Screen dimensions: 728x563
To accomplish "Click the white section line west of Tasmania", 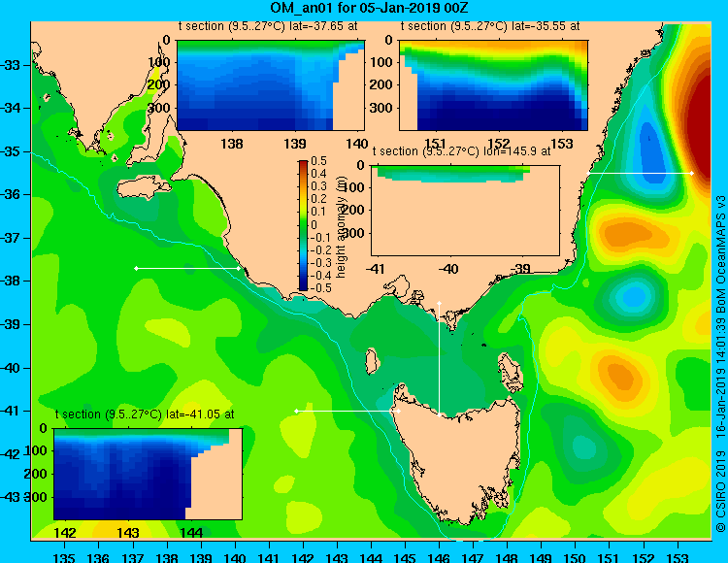I will 347,412.
